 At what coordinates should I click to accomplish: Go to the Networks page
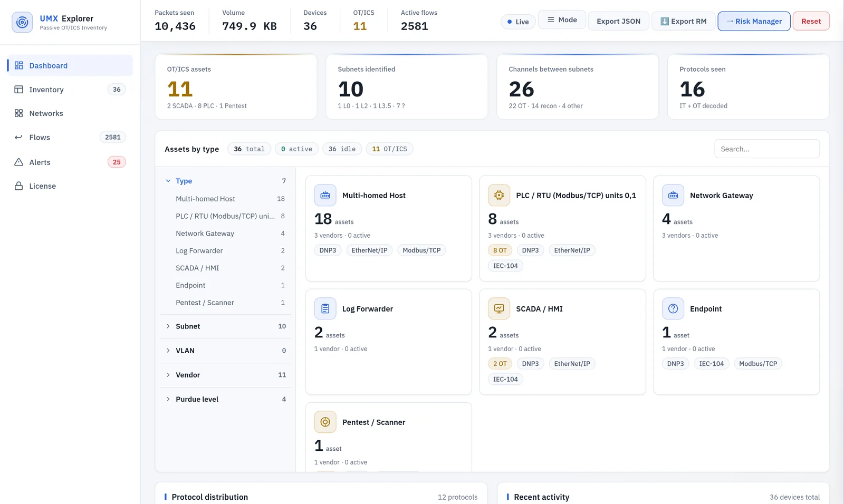(70, 113)
